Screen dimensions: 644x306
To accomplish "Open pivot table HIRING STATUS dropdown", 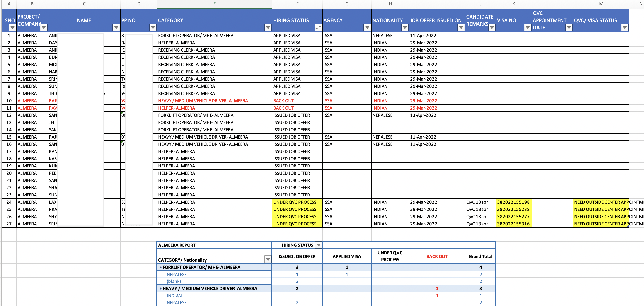I will click(319, 245).
